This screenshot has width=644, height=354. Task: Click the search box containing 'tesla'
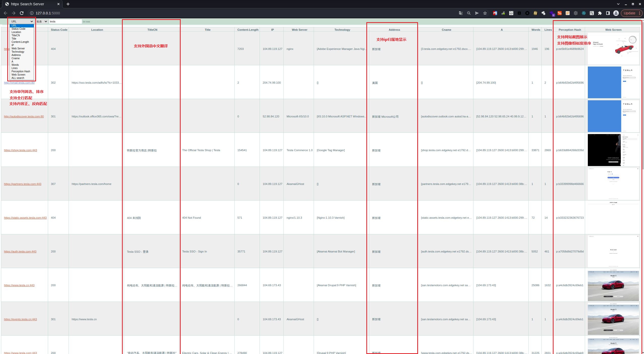[65, 21]
